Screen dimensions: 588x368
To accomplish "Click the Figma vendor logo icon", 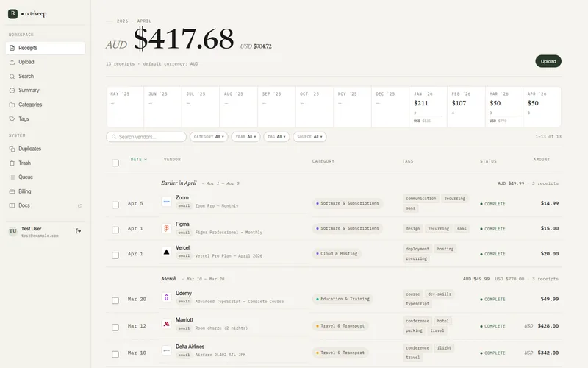I will (x=167, y=228).
